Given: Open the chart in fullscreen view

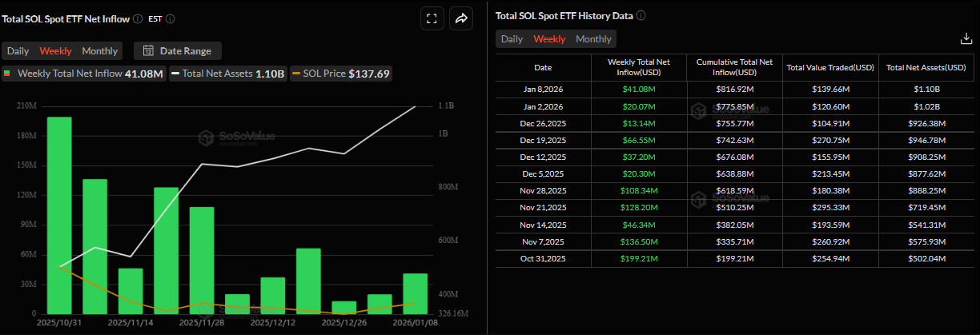Looking at the screenshot, I should (x=432, y=18).
